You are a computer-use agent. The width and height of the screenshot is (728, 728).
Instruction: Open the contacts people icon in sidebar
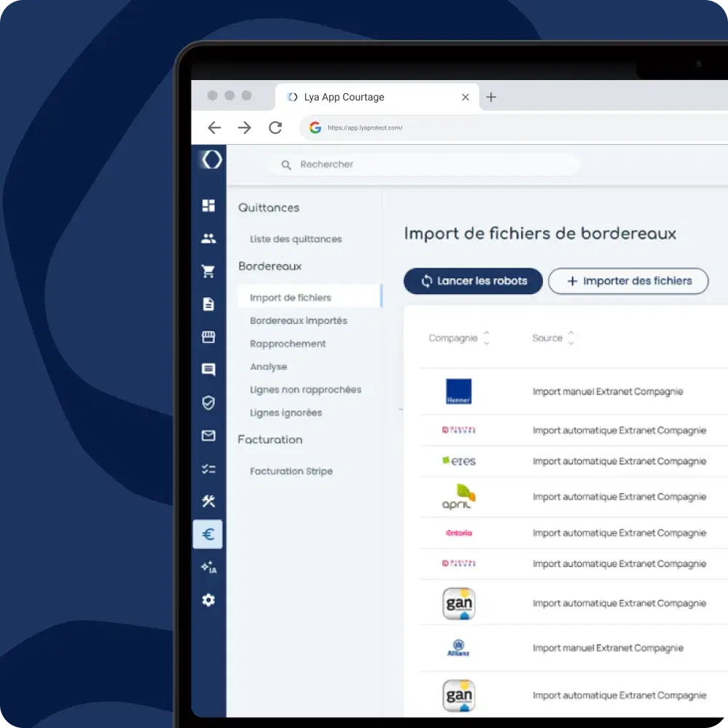pos(208,238)
